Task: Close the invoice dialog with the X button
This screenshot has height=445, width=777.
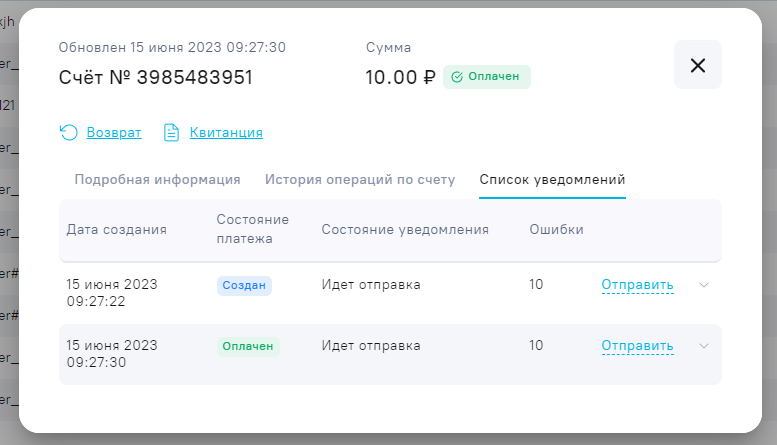Action: point(697,65)
